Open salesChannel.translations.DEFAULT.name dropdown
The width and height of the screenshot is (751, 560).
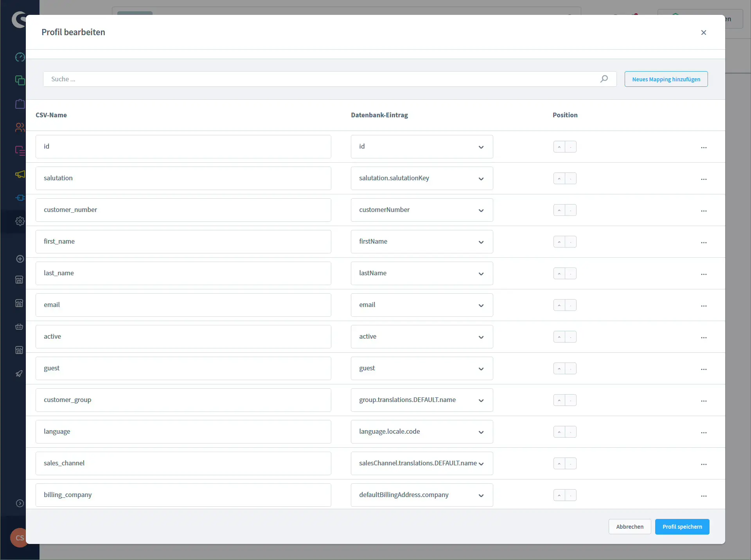[x=422, y=463]
